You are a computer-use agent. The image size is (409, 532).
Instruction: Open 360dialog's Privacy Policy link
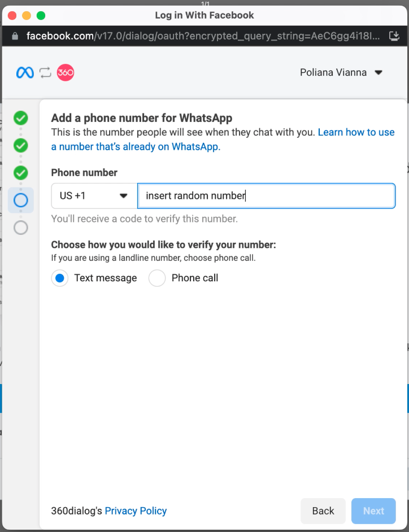pos(136,511)
